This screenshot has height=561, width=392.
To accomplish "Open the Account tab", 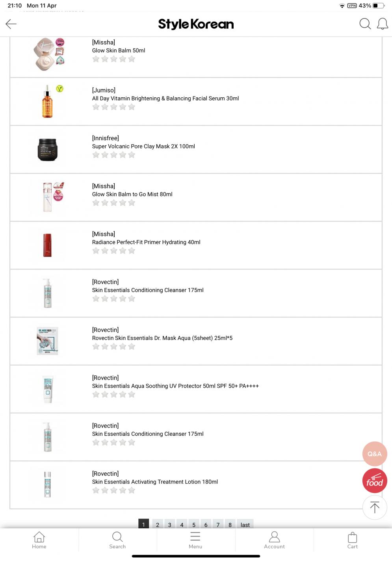I will point(274,540).
